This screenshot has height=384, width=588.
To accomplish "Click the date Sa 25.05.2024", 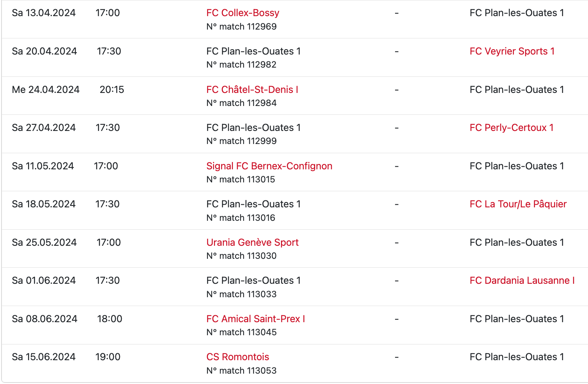I will click(44, 243).
